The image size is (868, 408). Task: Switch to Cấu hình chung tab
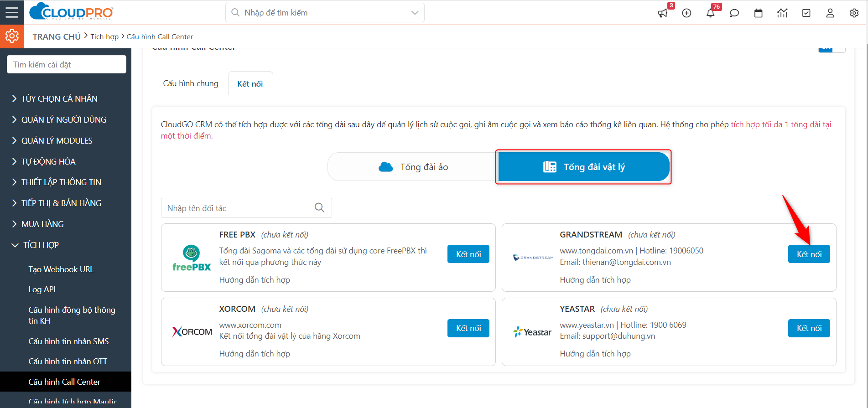(191, 83)
